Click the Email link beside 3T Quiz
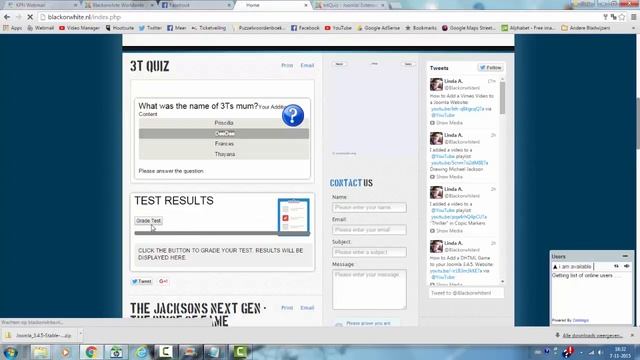 pyautogui.click(x=307, y=65)
